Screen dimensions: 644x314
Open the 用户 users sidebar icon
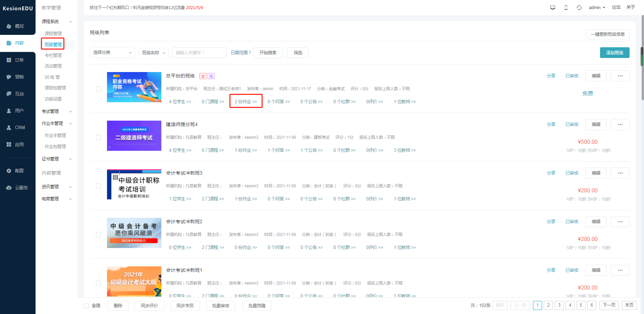pyautogui.click(x=9, y=111)
